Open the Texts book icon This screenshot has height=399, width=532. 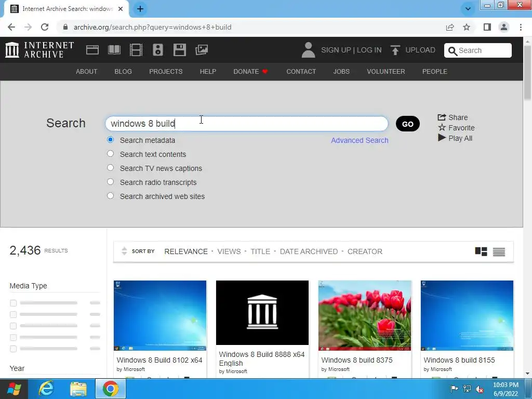(x=114, y=50)
